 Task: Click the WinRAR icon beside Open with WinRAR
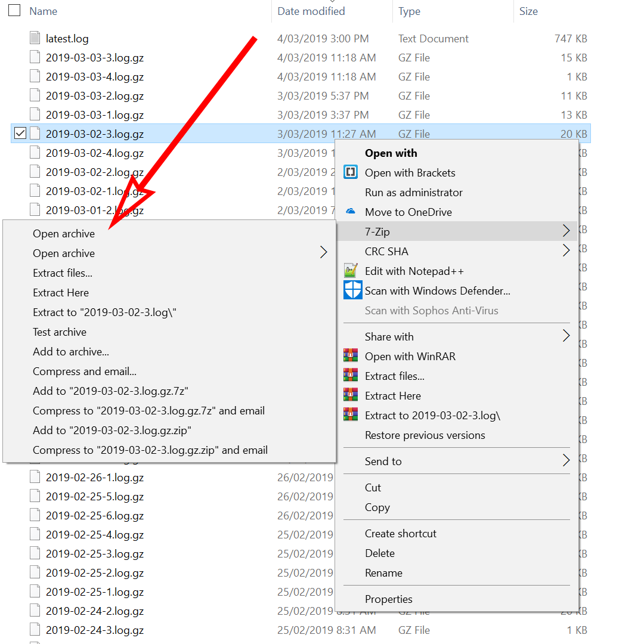pyautogui.click(x=352, y=356)
